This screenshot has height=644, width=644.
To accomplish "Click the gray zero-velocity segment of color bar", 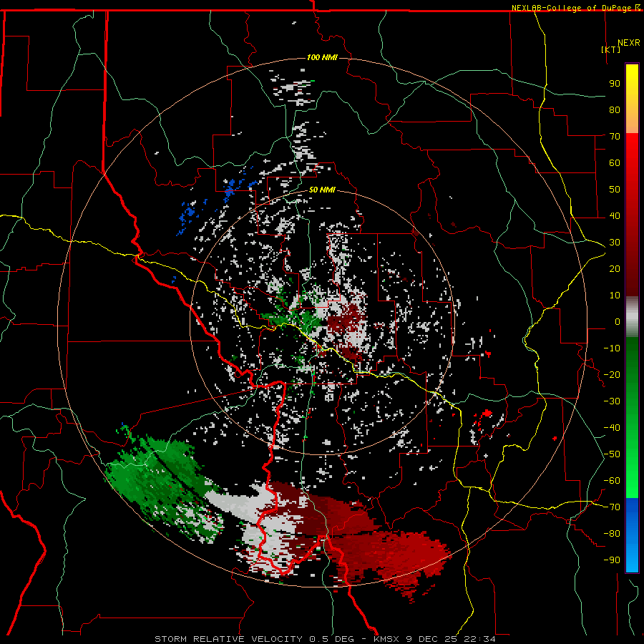I will click(632, 317).
